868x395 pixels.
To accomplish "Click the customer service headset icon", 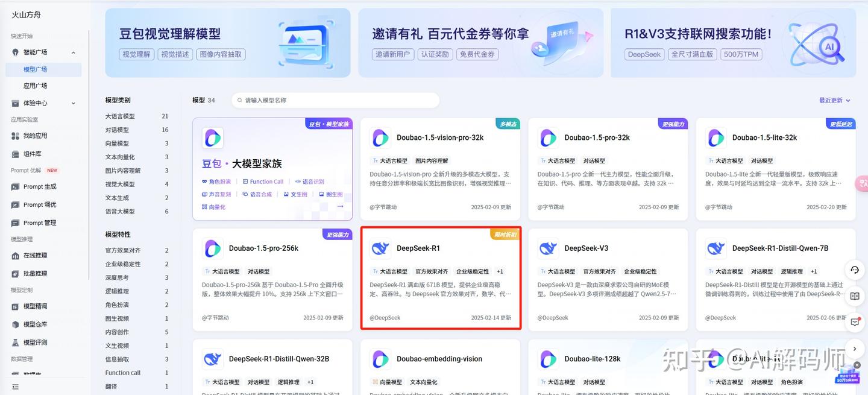I will pos(855,270).
